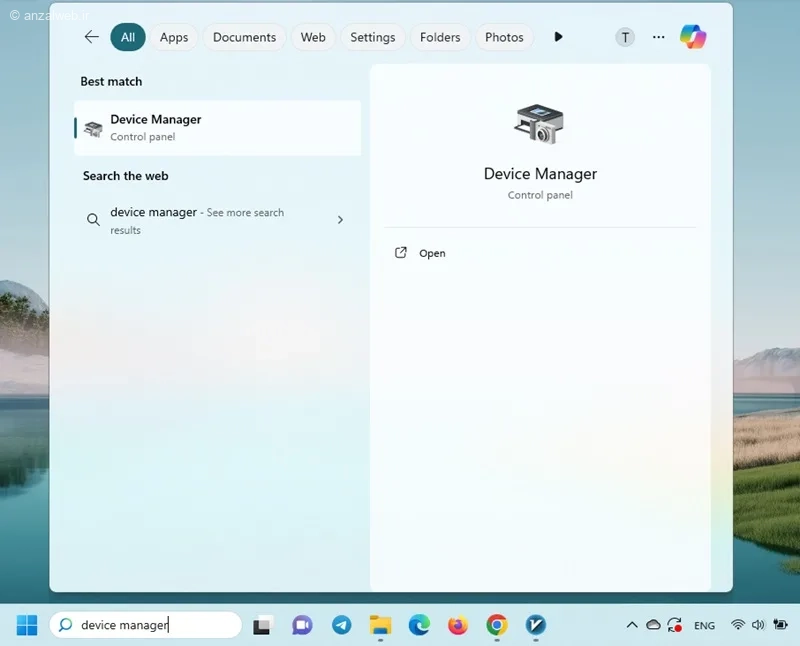Click the Windows Start button
This screenshot has height=646, width=800.
(x=27, y=625)
